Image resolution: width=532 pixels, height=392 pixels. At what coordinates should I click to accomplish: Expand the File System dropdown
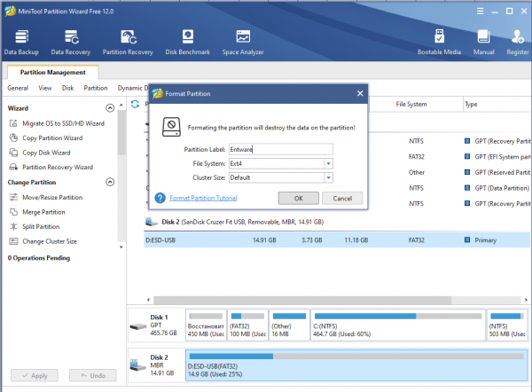coord(328,163)
